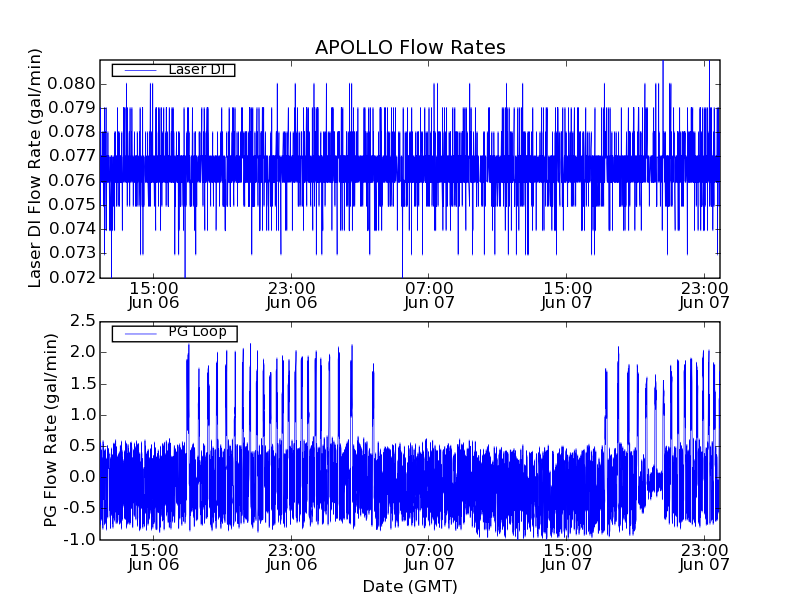Click the 0.076 tick label in the top chart
The image size is (800, 600).
pyautogui.click(x=71, y=181)
